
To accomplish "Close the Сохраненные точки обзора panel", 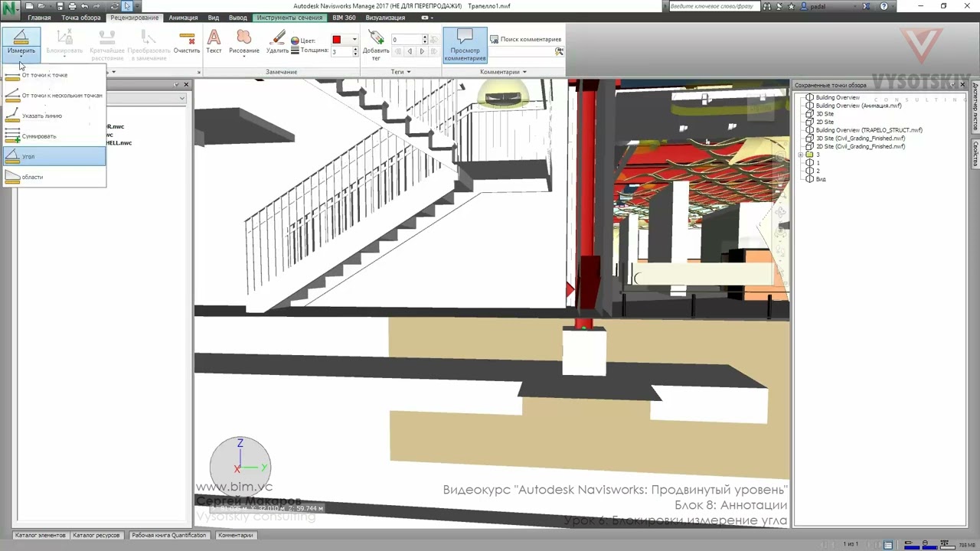I will click(x=963, y=85).
